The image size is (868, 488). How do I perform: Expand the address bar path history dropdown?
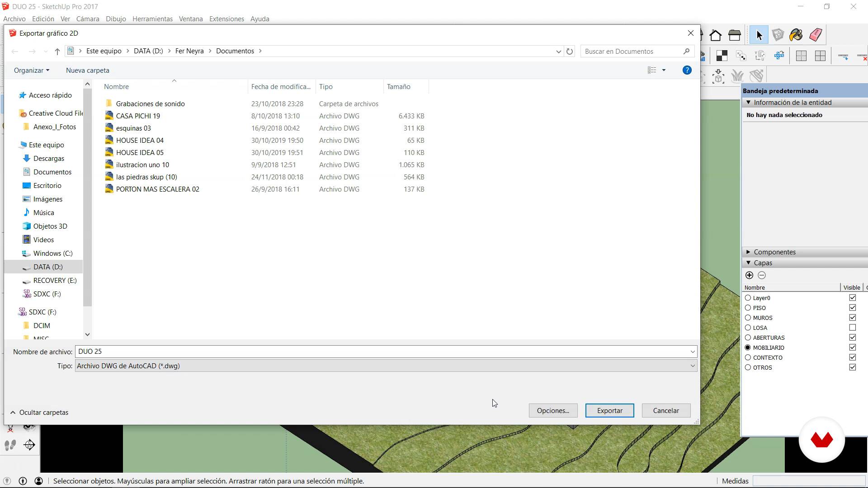click(558, 52)
